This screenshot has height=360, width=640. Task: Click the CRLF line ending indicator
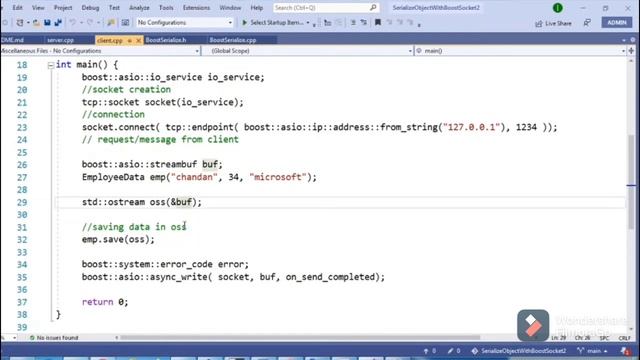[x=624, y=338]
